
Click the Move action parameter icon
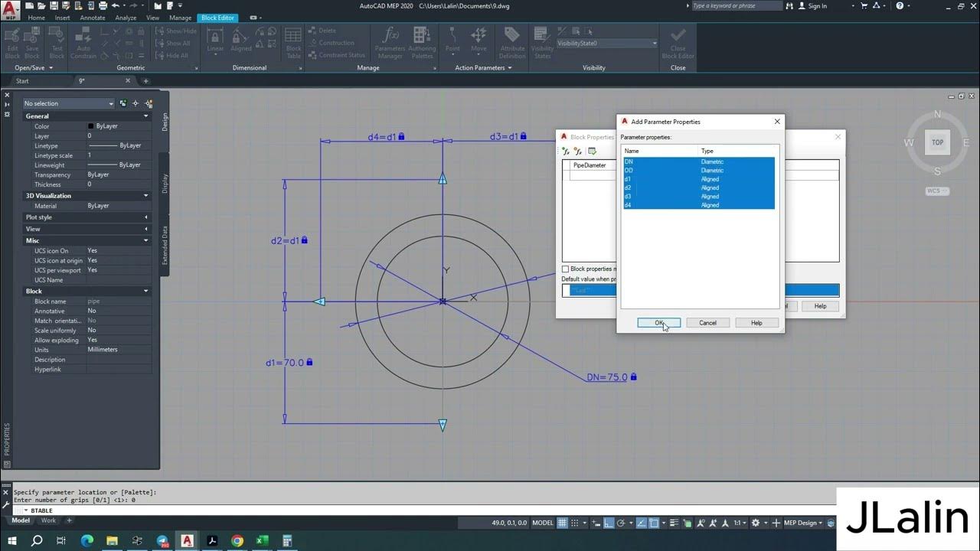(479, 40)
